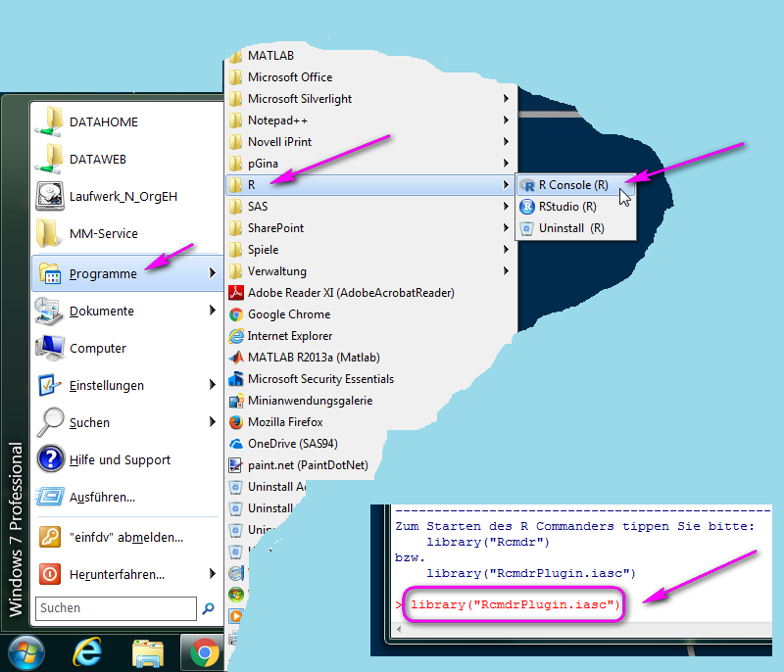Click the magnifier icon beside the search box
The image size is (784, 672).
pos(208,608)
